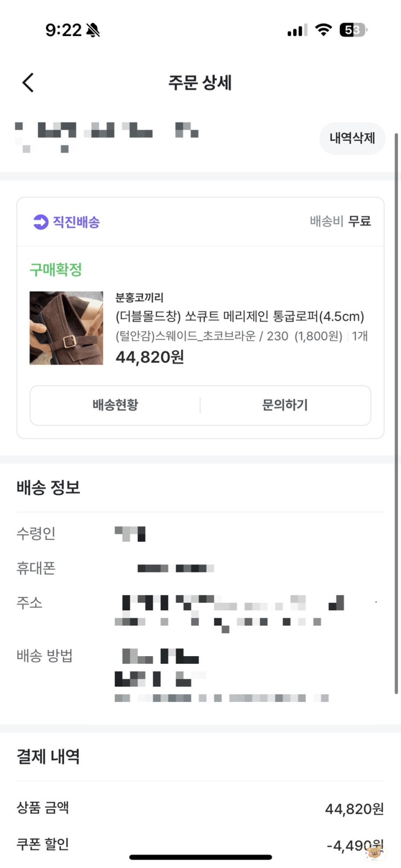Tap the 분홍코끼리 brand name

click(x=139, y=297)
